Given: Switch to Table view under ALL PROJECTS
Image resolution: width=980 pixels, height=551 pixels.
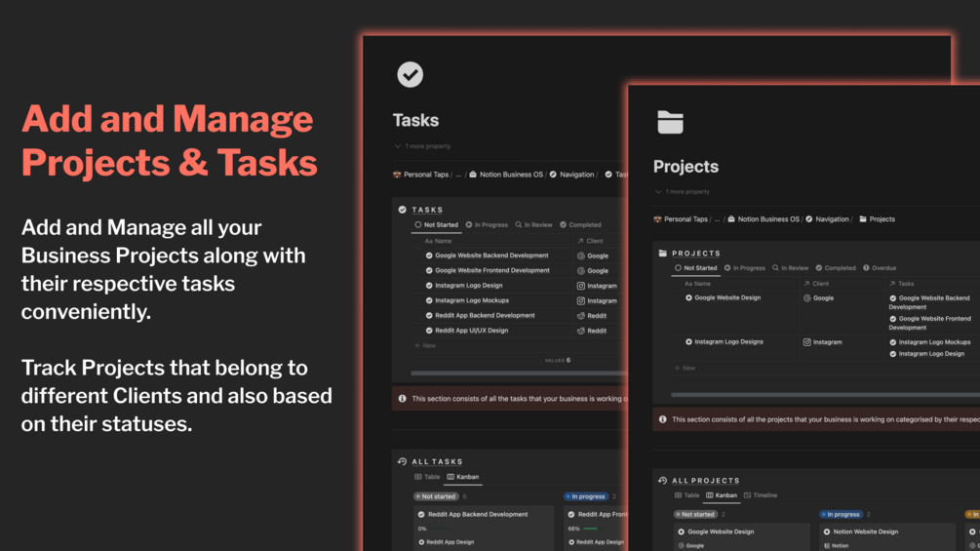Looking at the screenshot, I should [x=686, y=495].
